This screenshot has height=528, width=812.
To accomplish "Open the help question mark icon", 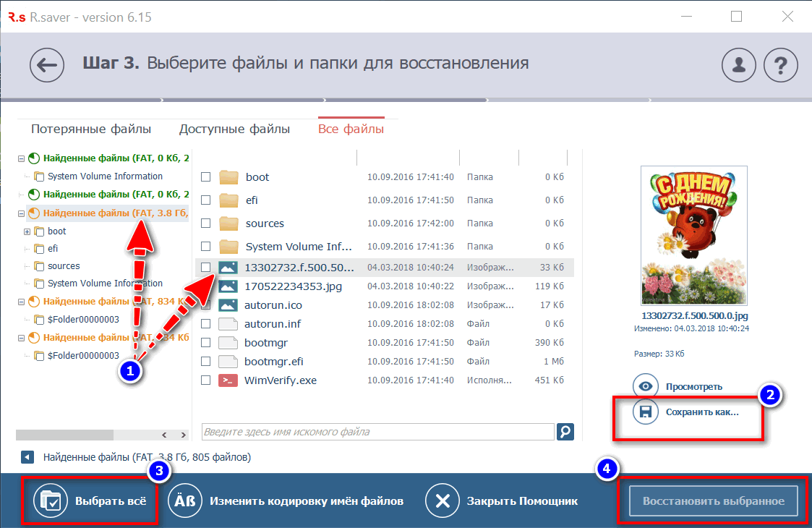I will pyautogui.click(x=780, y=66).
